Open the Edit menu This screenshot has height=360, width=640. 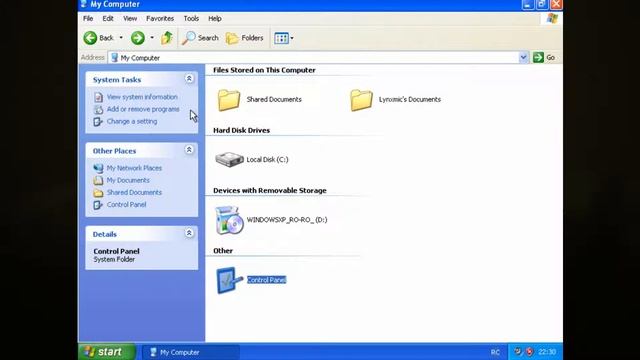tap(108, 18)
